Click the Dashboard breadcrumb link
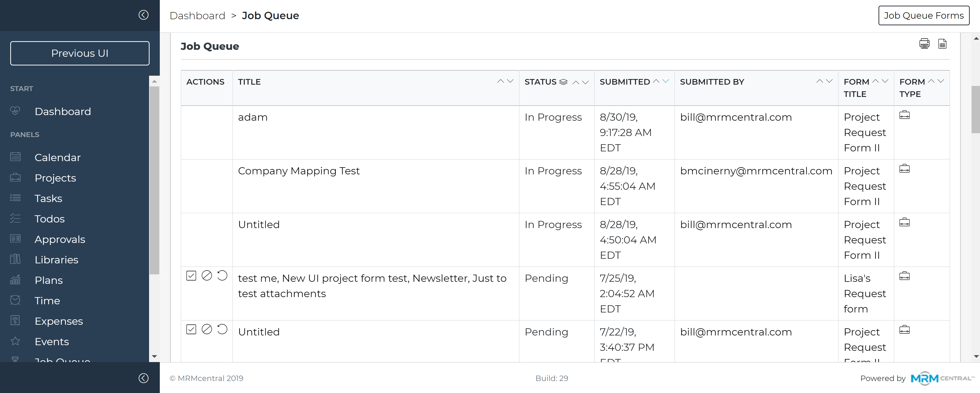 tap(197, 16)
